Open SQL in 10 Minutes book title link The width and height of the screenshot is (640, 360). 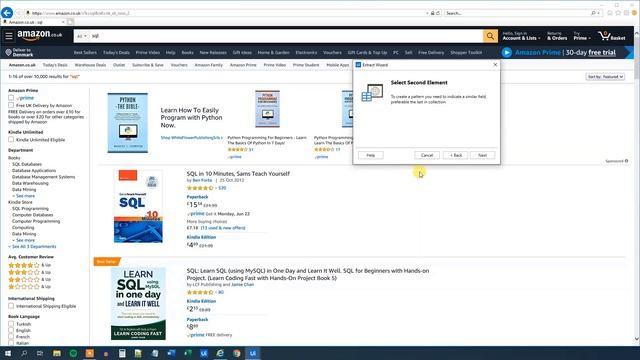click(x=238, y=173)
